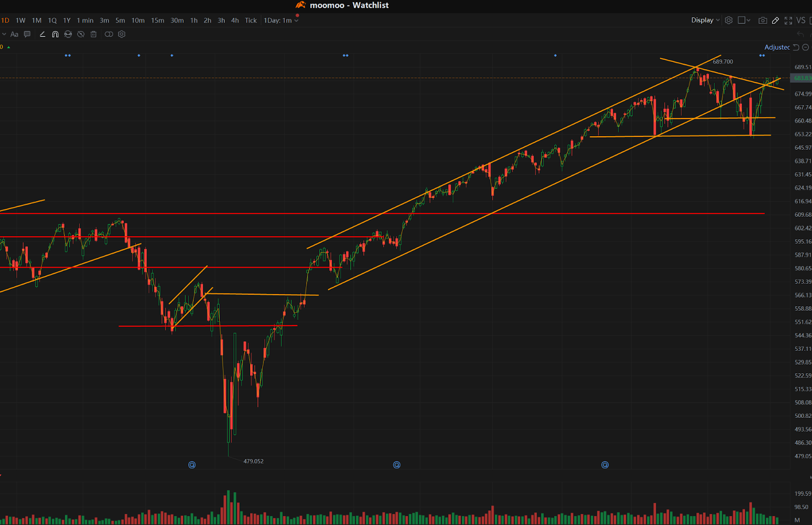Screen dimensions: 812x525
Task: Click the leftmost blue circle event marker at chart bottom
Action: click(x=192, y=465)
